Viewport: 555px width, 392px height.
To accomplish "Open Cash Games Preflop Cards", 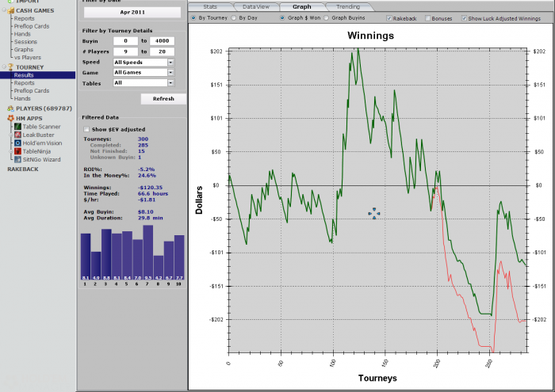I will click(32, 26).
